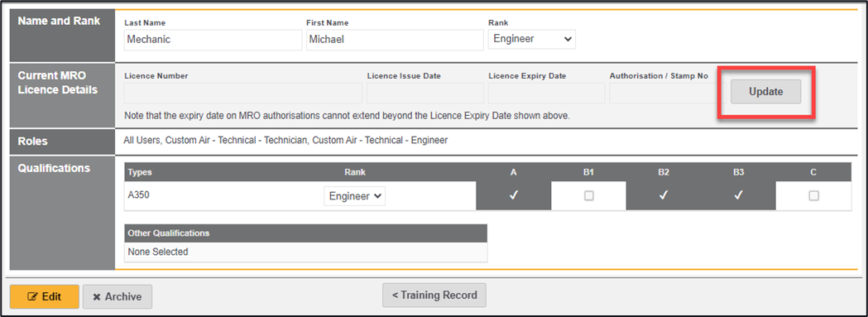Enable the B1 checkbox for A350
Screen dimensions: 868x317
point(589,195)
